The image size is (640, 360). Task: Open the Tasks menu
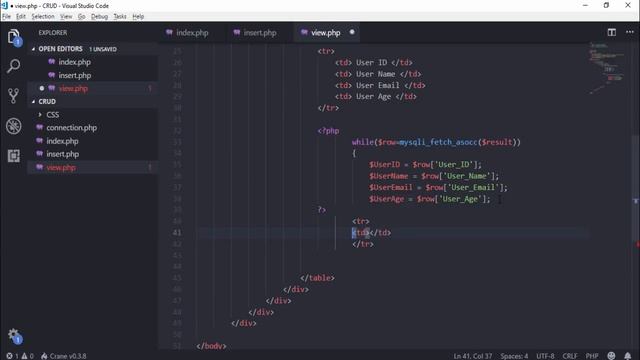120,16
